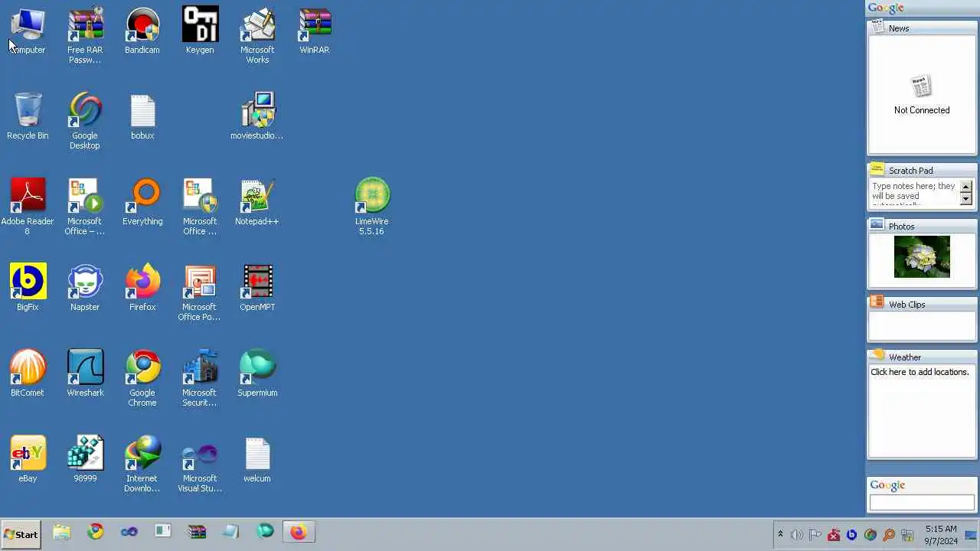Launch Visual Studio from the taskbar
This screenshot has height=551, width=980.
[129, 532]
